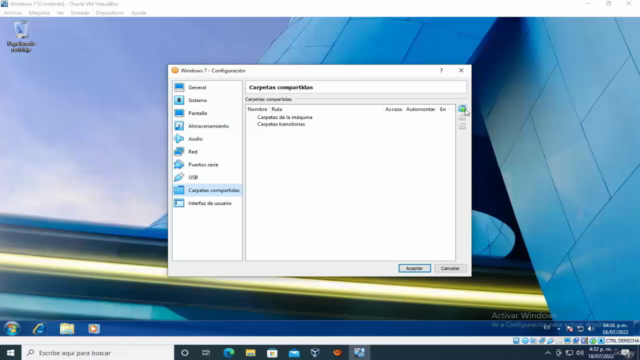The width and height of the screenshot is (640, 360).
Task: Select the Carpetas compartidas category
Action: [207, 190]
